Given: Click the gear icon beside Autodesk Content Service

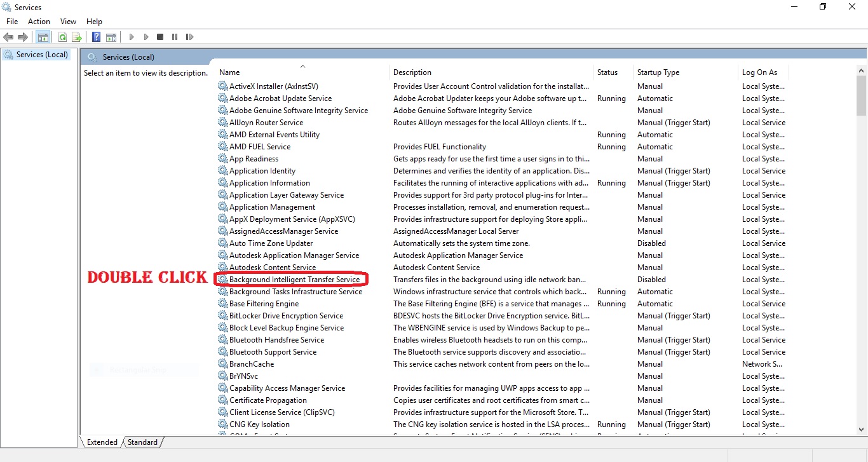Looking at the screenshot, I should coord(222,267).
